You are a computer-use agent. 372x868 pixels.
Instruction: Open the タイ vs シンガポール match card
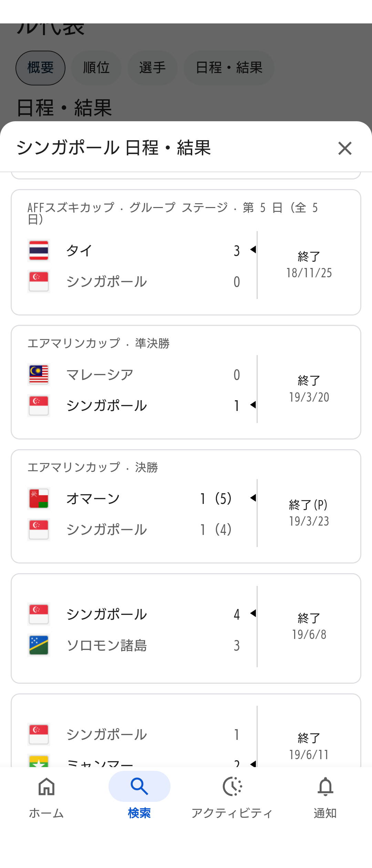pyautogui.click(x=186, y=252)
